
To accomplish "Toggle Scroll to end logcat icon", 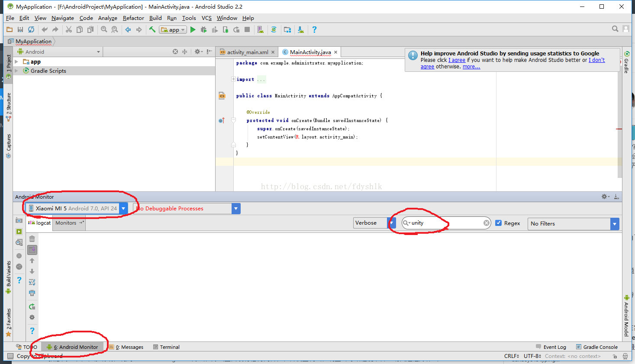I will (x=32, y=250).
